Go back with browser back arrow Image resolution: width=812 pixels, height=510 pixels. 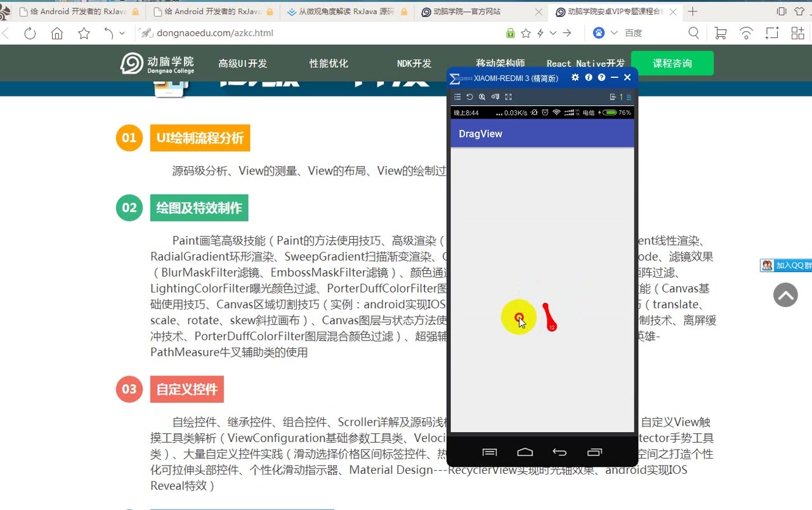pos(6,34)
